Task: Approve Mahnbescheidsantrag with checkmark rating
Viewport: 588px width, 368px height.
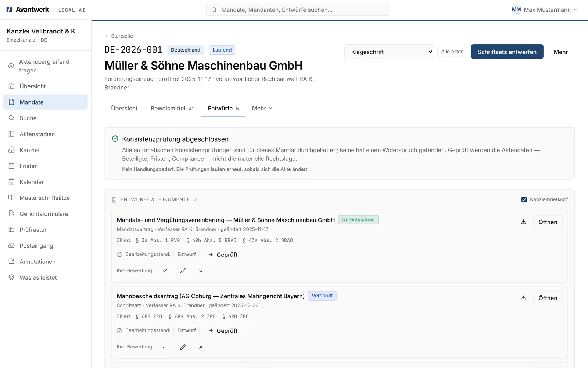Action: [165, 347]
